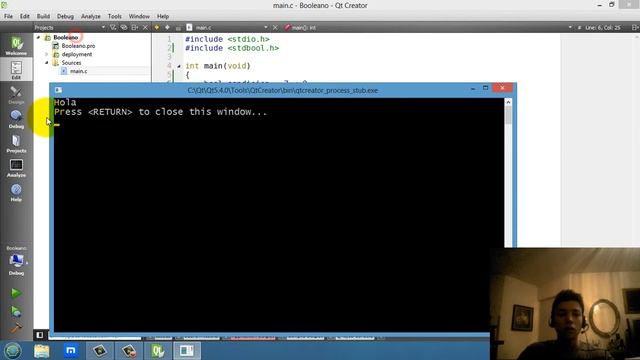The height and width of the screenshot is (360, 640).
Task: Collapse the Sources folder
Action: coord(47,62)
